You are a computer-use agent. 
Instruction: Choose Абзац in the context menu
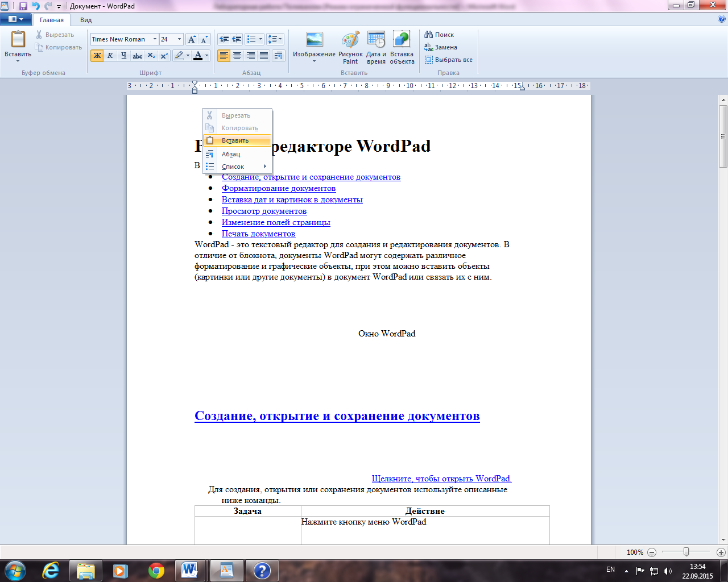[x=237, y=154]
